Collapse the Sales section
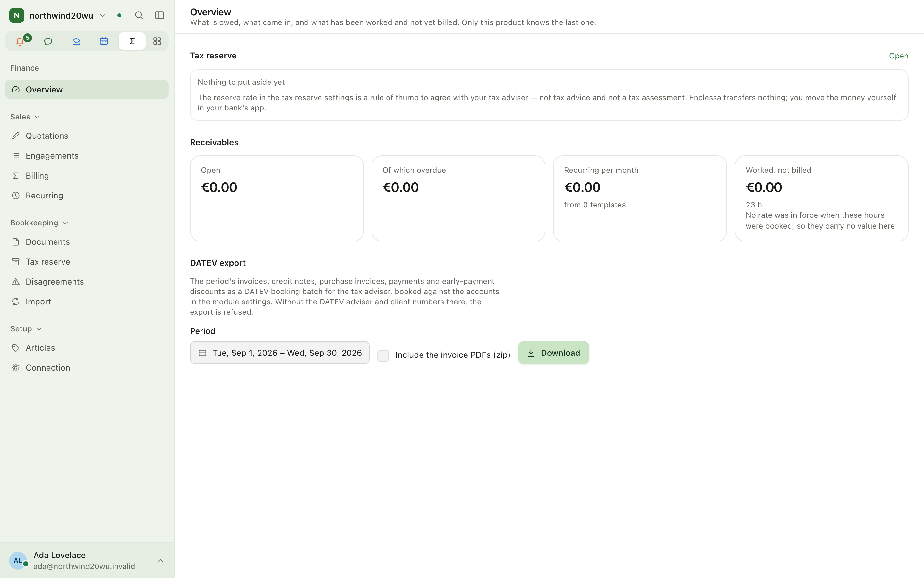This screenshot has height=578, width=924. (x=25, y=117)
